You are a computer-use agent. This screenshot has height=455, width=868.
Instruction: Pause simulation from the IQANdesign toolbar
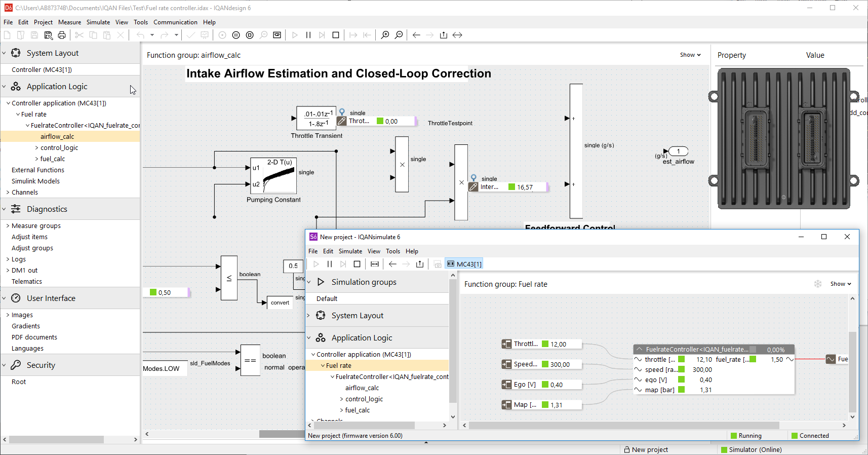[308, 35]
